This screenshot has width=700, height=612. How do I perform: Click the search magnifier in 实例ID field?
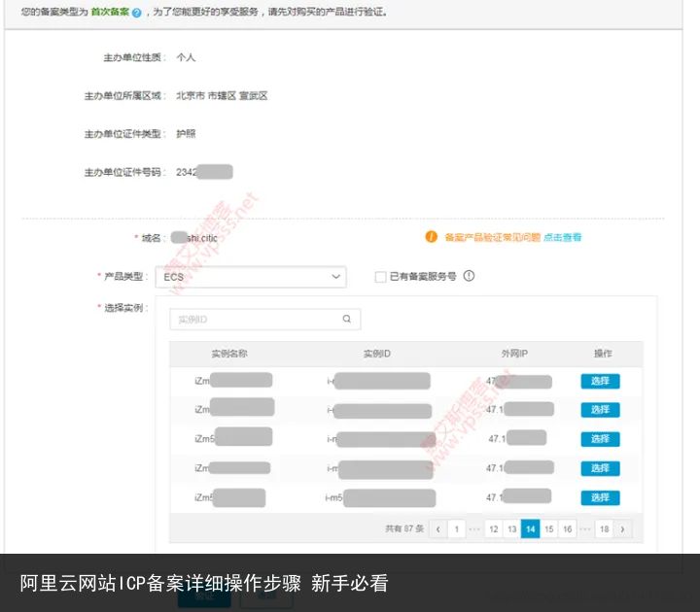click(x=346, y=319)
